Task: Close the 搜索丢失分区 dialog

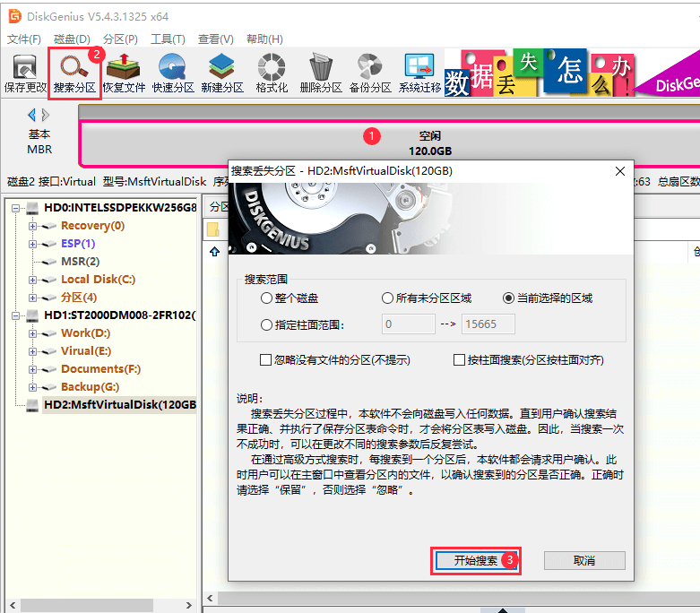Action: [x=620, y=171]
